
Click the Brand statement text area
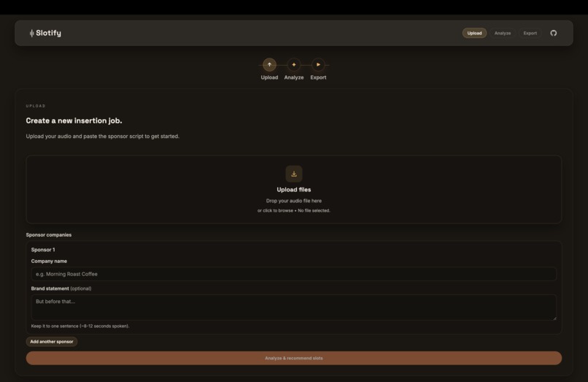point(293,307)
